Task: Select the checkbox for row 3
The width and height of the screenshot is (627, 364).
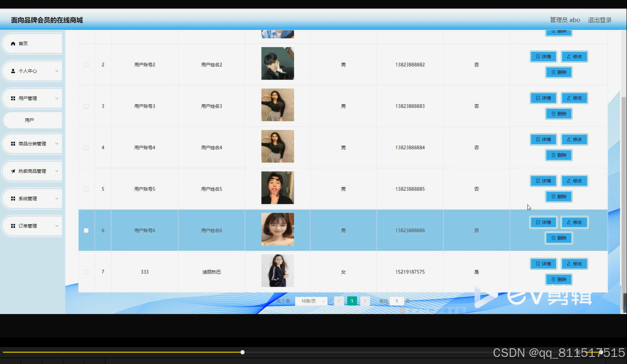Action: (x=86, y=106)
